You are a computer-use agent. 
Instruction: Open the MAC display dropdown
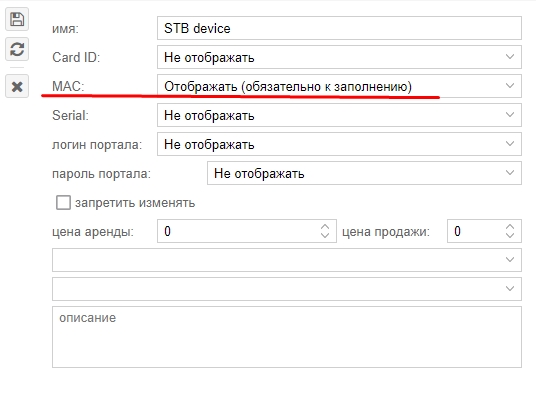pos(339,86)
